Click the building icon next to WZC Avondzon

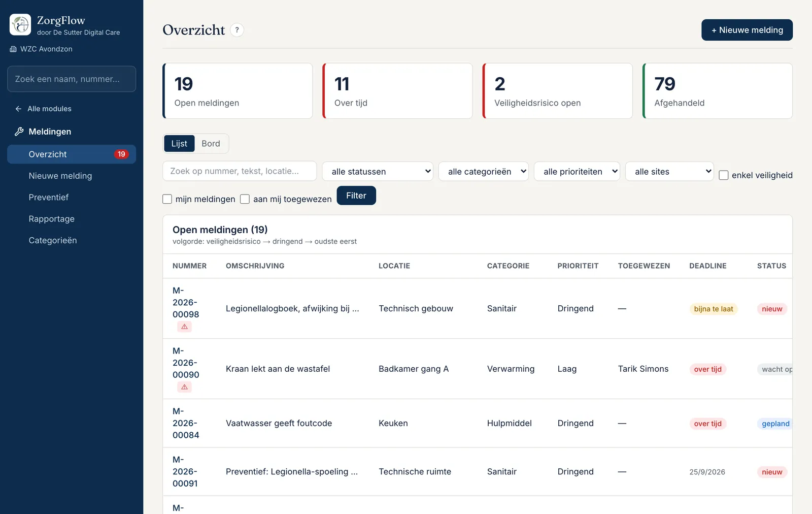coord(13,49)
